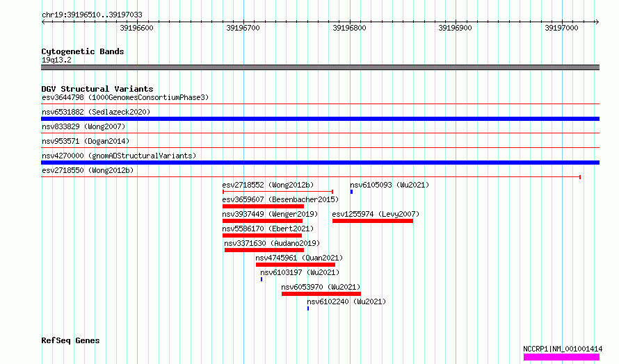Click the 19q13.2 band label
Viewport: 619px width, 364px height.
pyautogui.click(x=56, y=60)
